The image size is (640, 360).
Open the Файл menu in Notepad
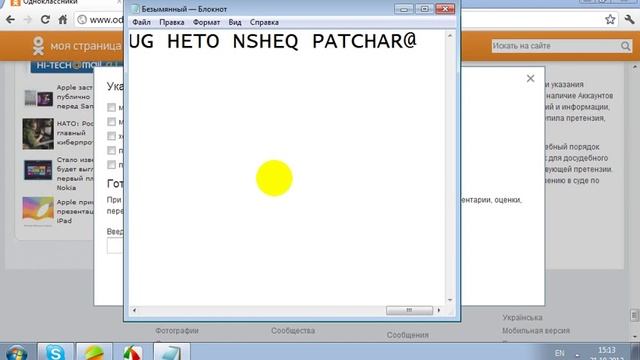pyautogui.click(x=141, y=22)
